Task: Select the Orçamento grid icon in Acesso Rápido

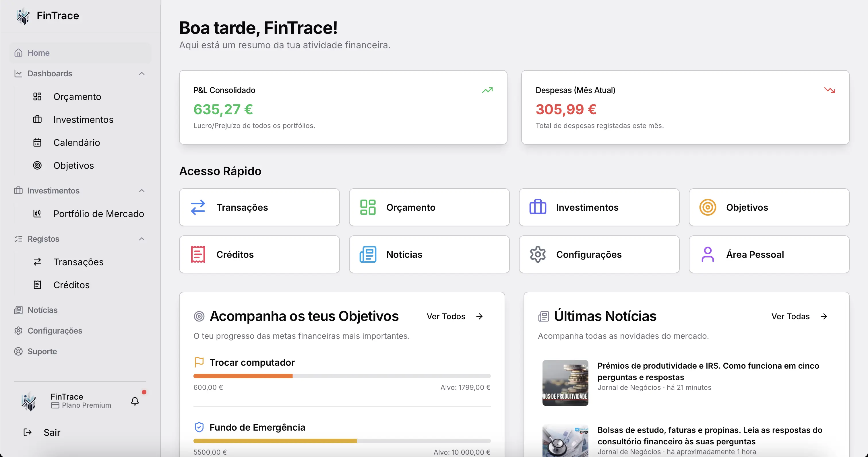Action: tap(368, 207)
